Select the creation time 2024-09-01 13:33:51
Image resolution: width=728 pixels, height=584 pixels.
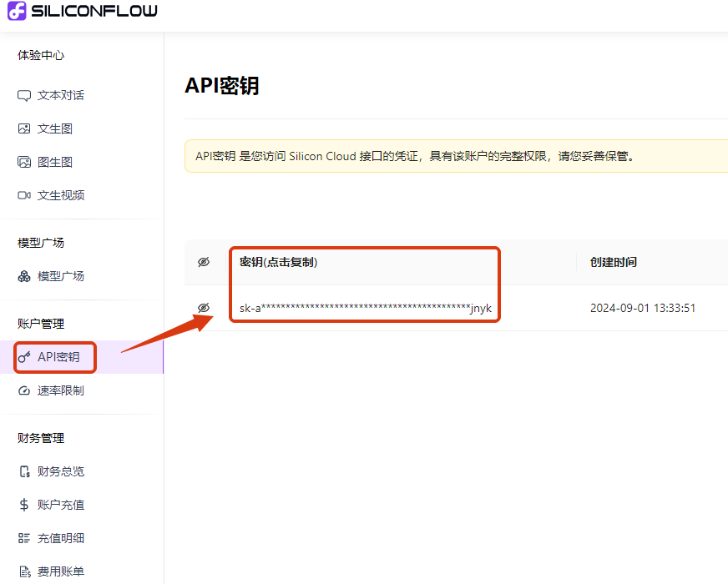click(x=643, y=308)
